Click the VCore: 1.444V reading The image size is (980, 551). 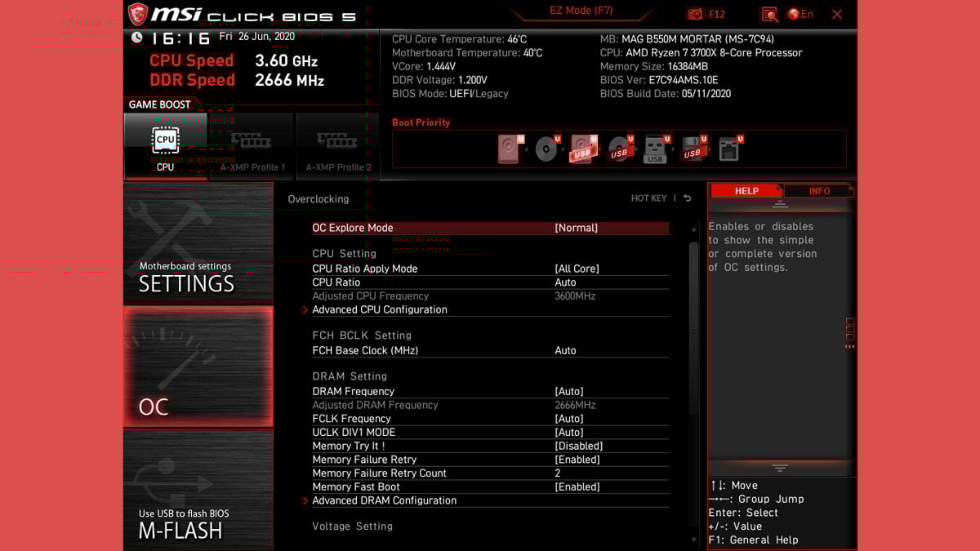pos(424,66)
